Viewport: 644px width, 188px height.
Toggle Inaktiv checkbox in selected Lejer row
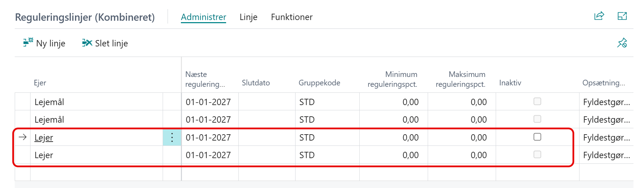537,137
